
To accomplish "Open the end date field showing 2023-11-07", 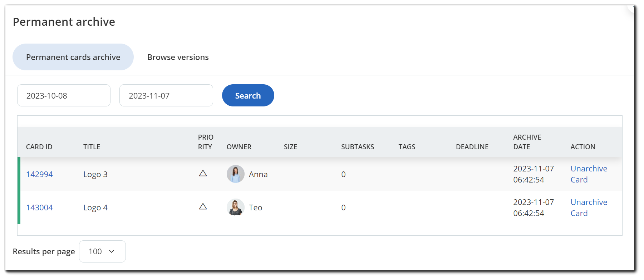I will tap(166, 95).
